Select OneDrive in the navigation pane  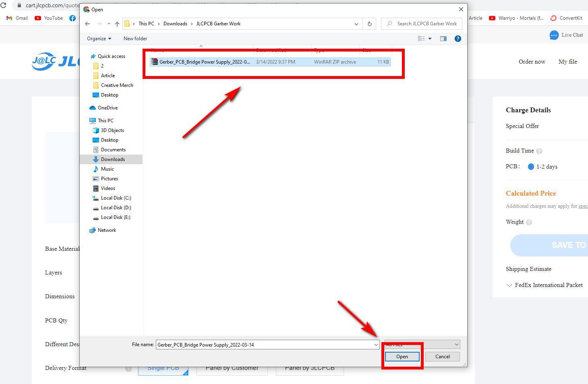click(x=104, y=108)
